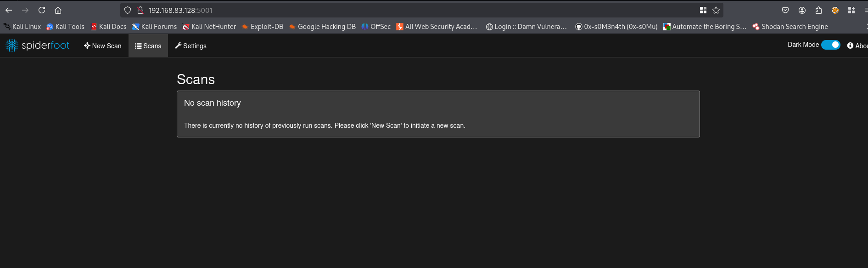Open the Kali Docs bookmark

click(x=108, y=27)
